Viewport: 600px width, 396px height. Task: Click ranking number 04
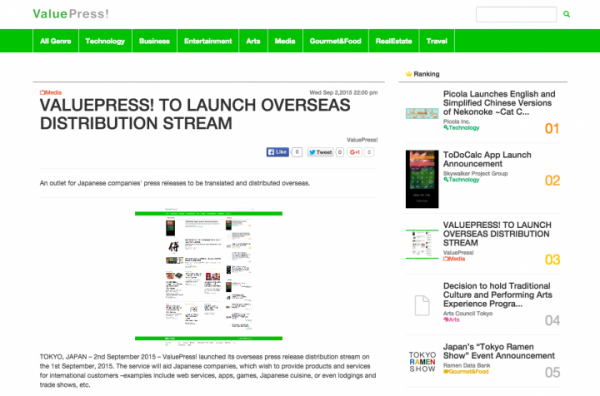click(552, 320)
